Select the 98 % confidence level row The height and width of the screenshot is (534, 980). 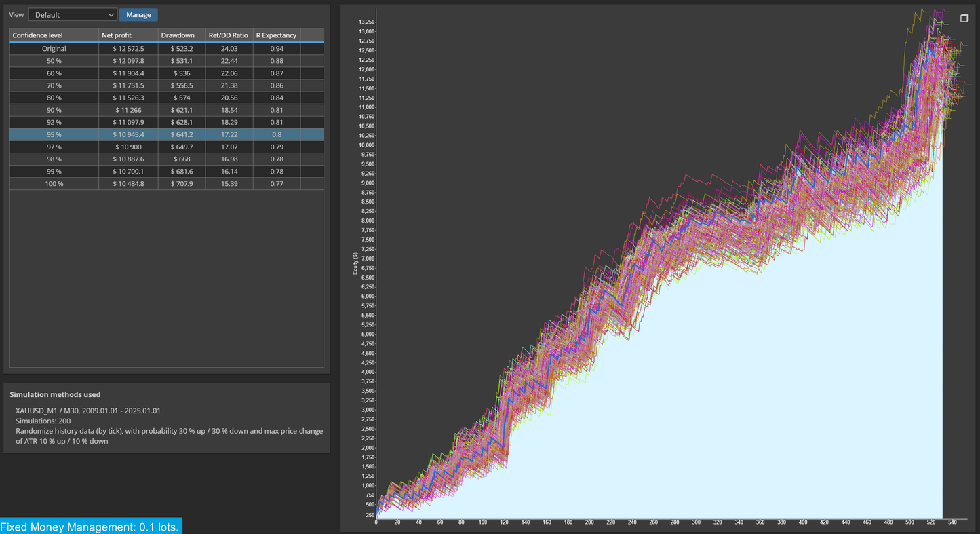pos(167,159)
